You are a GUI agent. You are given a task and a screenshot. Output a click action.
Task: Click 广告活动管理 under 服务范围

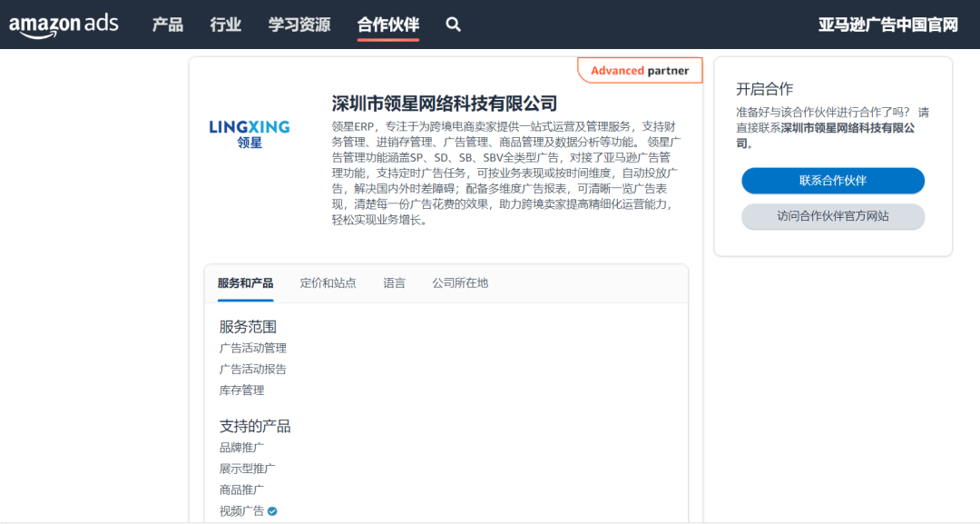click(x=253, y=348)
